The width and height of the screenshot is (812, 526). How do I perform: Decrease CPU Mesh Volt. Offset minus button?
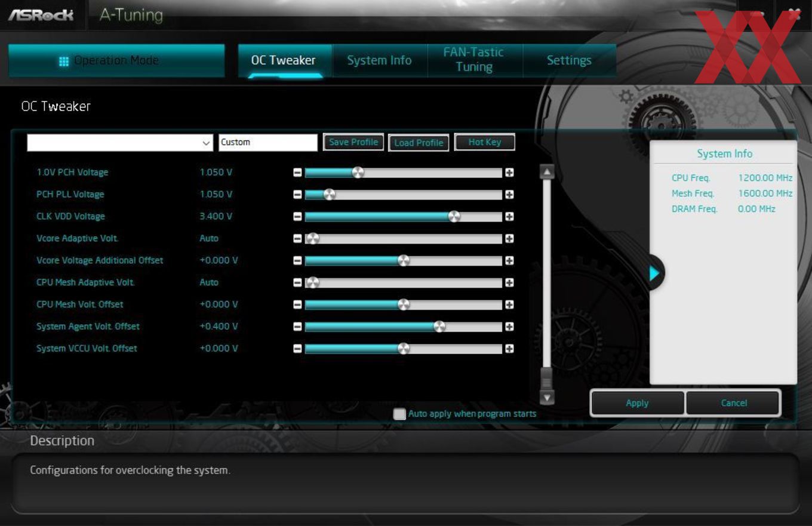click(297, 305)
